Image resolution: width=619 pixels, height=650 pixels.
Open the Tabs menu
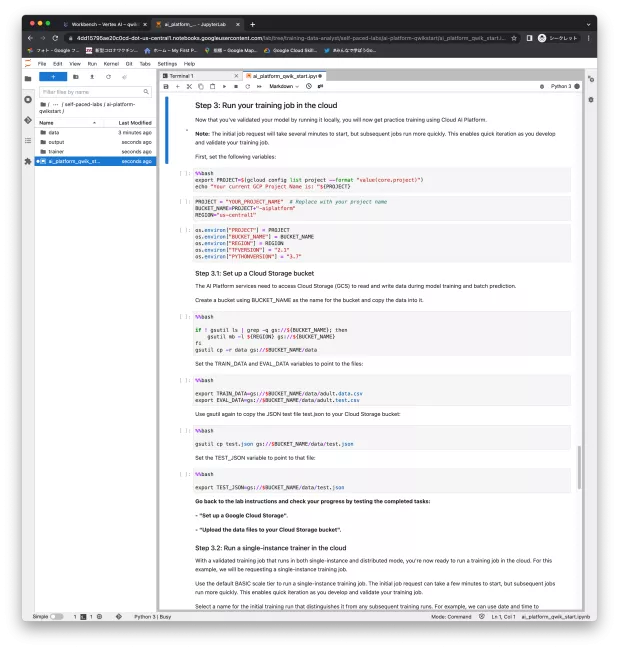point(145,64)
